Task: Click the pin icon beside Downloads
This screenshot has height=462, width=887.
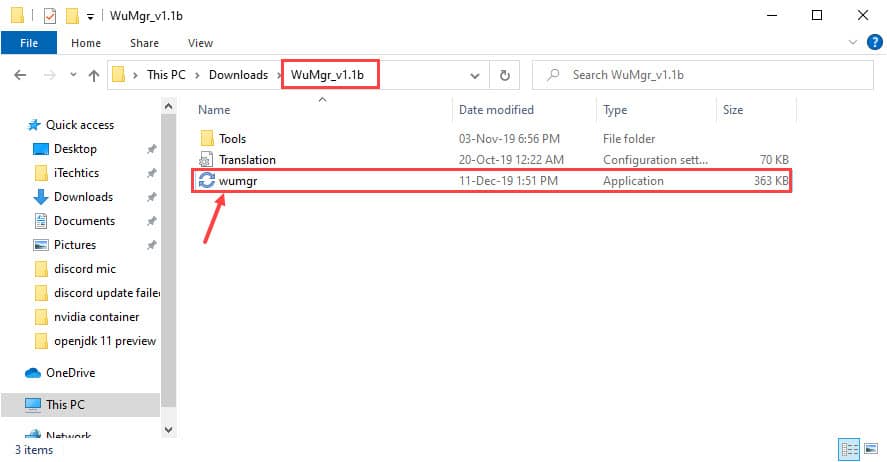Action: tap(151, 197)
